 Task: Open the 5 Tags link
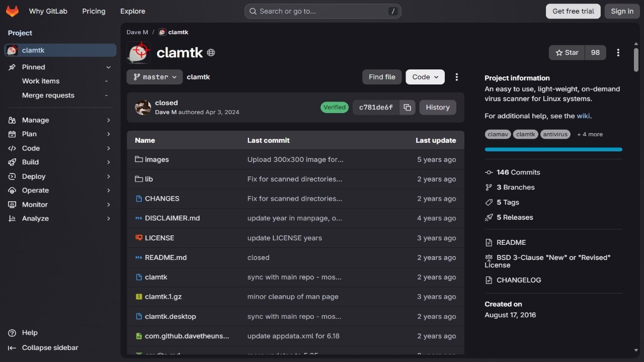point(508,202)
